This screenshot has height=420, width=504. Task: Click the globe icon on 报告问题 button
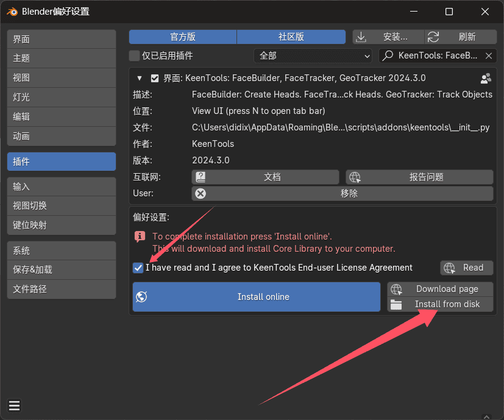[355, 177]
